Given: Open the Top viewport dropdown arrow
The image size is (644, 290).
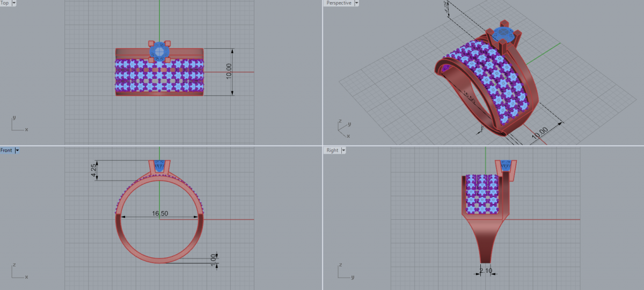Looking at the screenshot, I should click(x=13, y=3).
